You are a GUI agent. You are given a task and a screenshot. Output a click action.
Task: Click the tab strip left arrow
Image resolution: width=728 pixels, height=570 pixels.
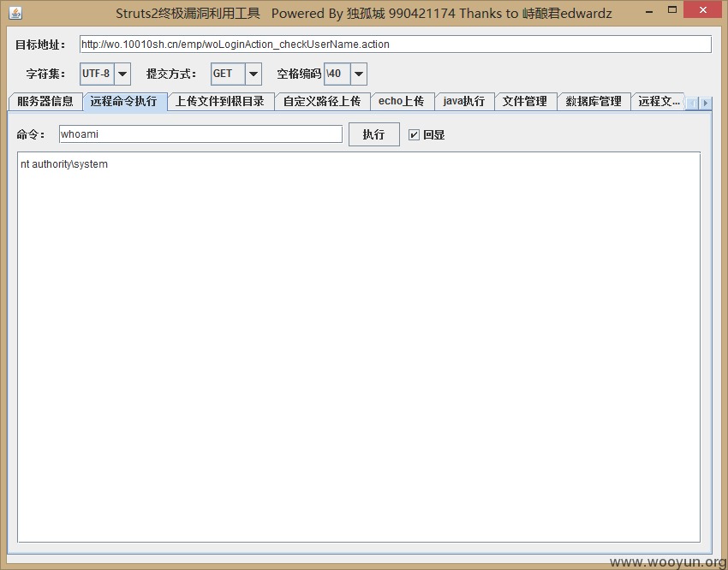[x=692, y=103]
